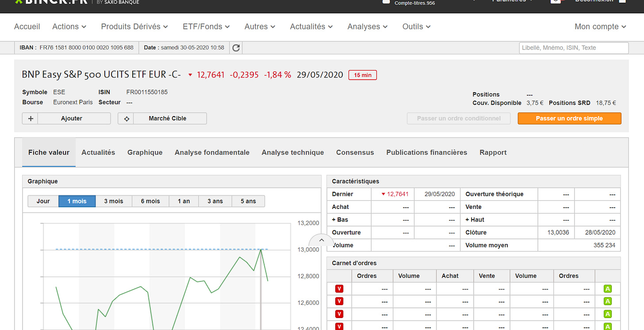Click the red V icon in second order book row

[x=339, y=302]
